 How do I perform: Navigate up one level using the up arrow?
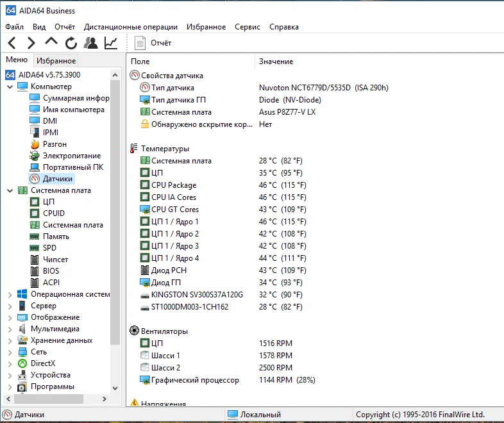[x=51, y=41]
